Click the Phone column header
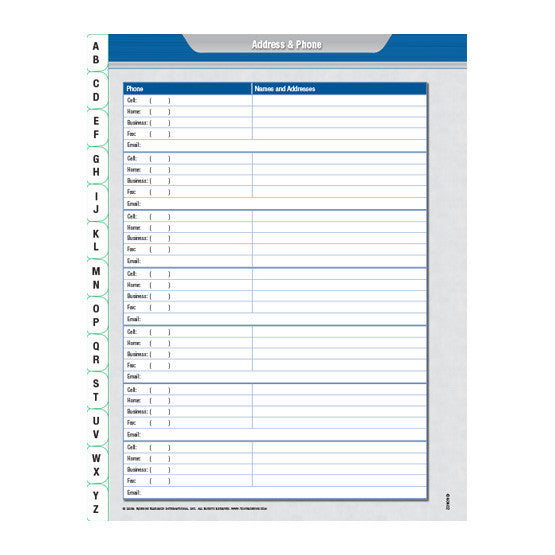This screenshot has height=555, width=555. point(188,88)
